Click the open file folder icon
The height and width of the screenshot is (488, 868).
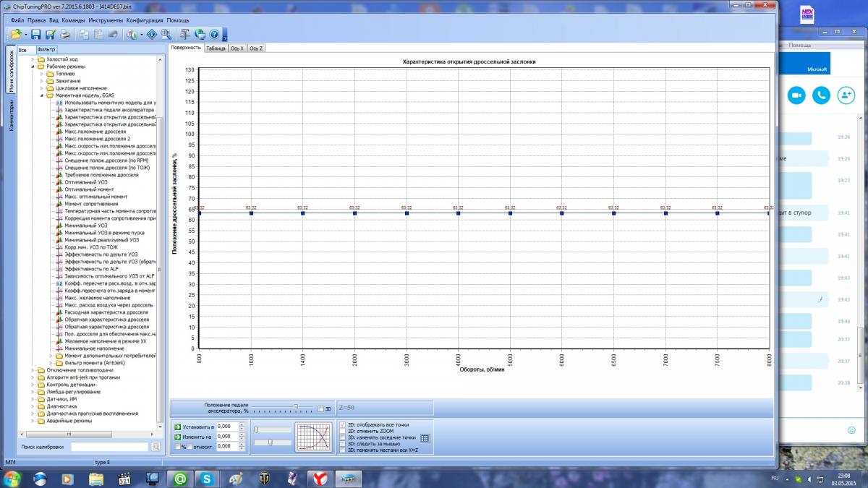pyautogui.click(x=16, y=34)
